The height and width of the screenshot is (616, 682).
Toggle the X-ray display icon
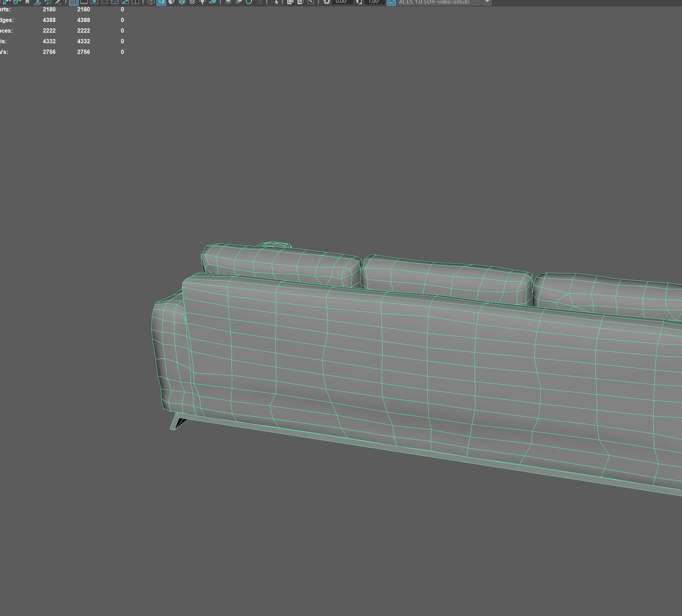[x=290, y=2]
